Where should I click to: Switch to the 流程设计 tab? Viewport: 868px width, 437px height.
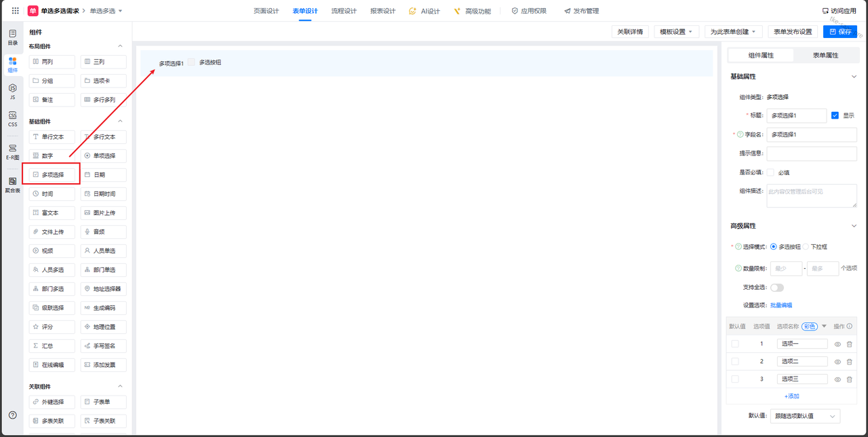[x=344, y=11]
